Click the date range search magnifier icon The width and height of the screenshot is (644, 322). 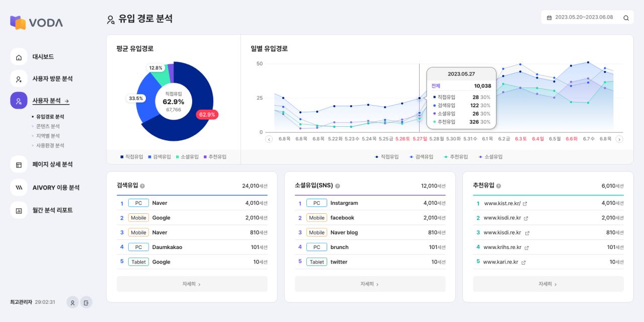tap(626, 18)
